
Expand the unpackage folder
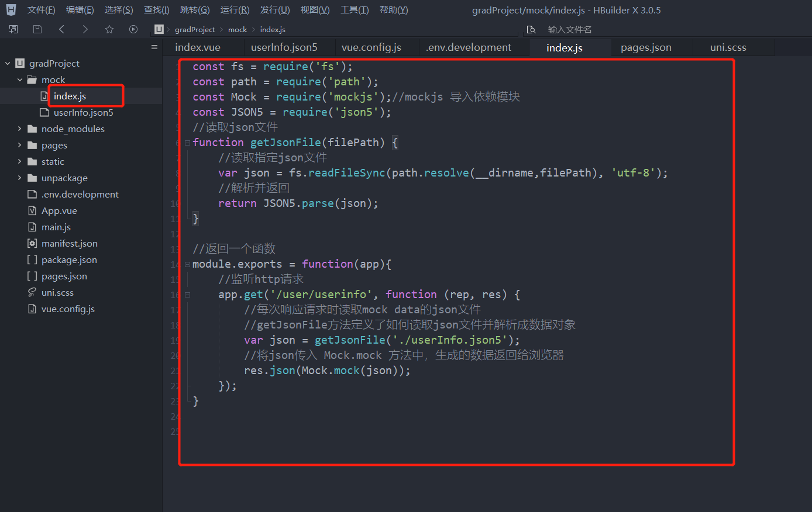click(20, 178)
